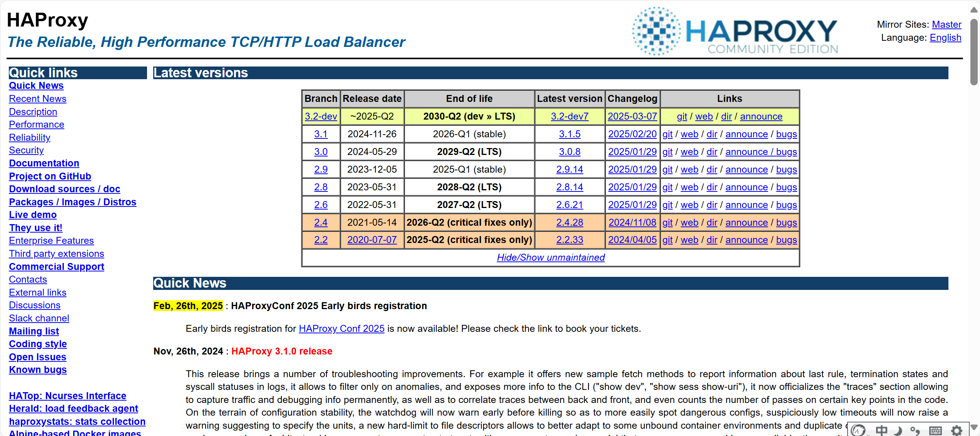This screenshot has width=980, height=436.
Task: Open latest version 2.2.33 link
Action: [570, 240]
